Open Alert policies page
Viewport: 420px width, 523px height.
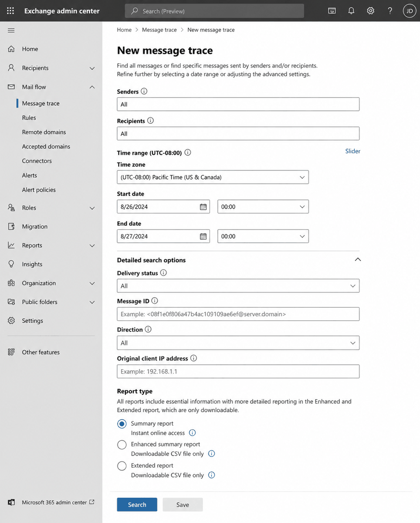tap(39, 190)
